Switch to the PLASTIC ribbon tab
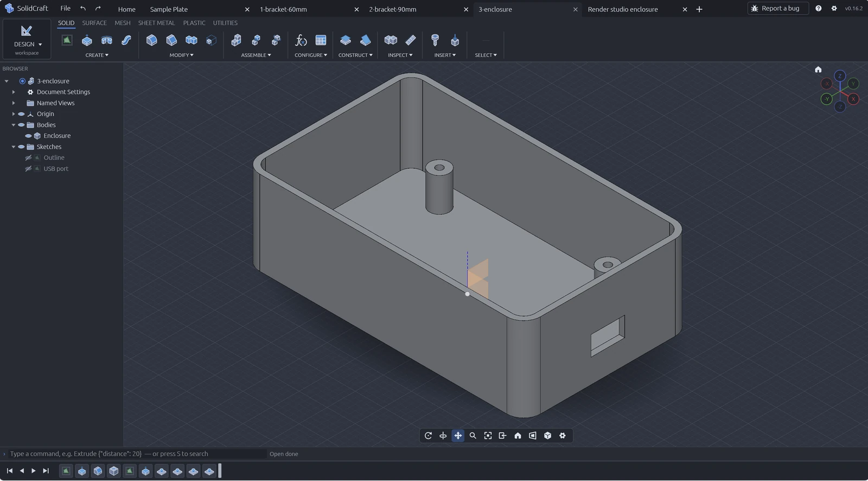The height and width of the screenshot is (481, 868). click(x=194, y=23)
